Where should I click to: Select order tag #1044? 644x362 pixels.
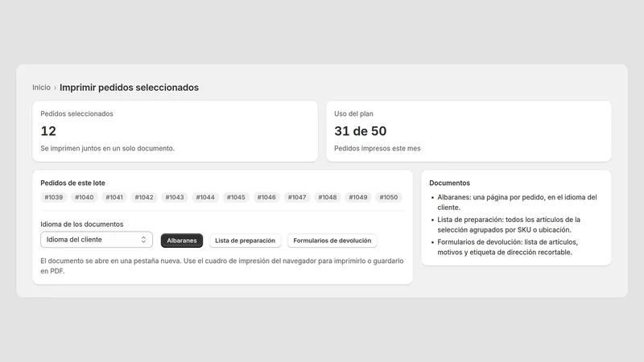[205, 197]
